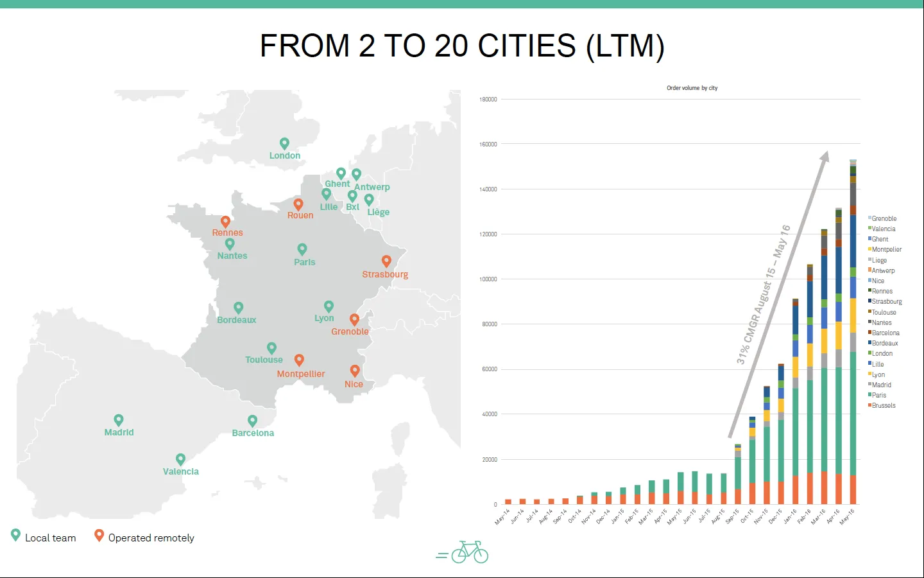Click the London map pin
This screenshot has width=924, height=578.
point(284,144)
